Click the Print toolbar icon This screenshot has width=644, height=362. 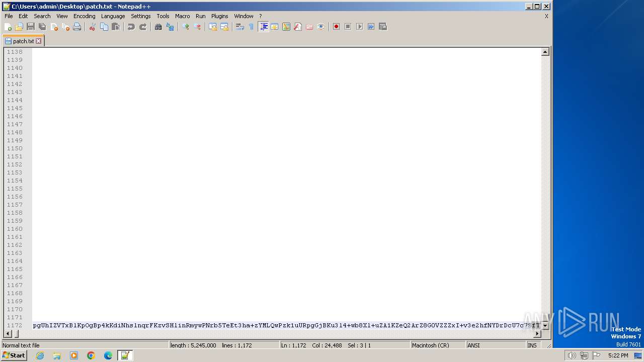77,27
